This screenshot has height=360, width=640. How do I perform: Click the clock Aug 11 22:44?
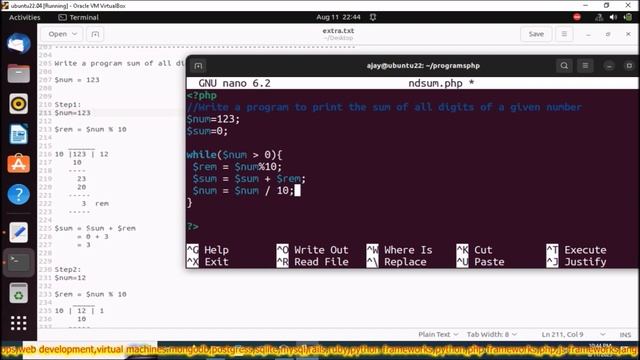pos(338,17)
